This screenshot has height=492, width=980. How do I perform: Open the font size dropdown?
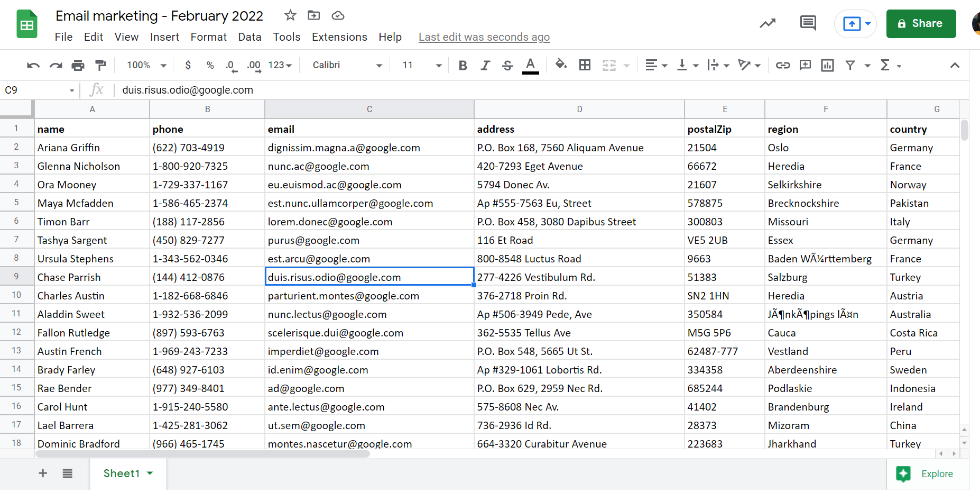[421, 65]
